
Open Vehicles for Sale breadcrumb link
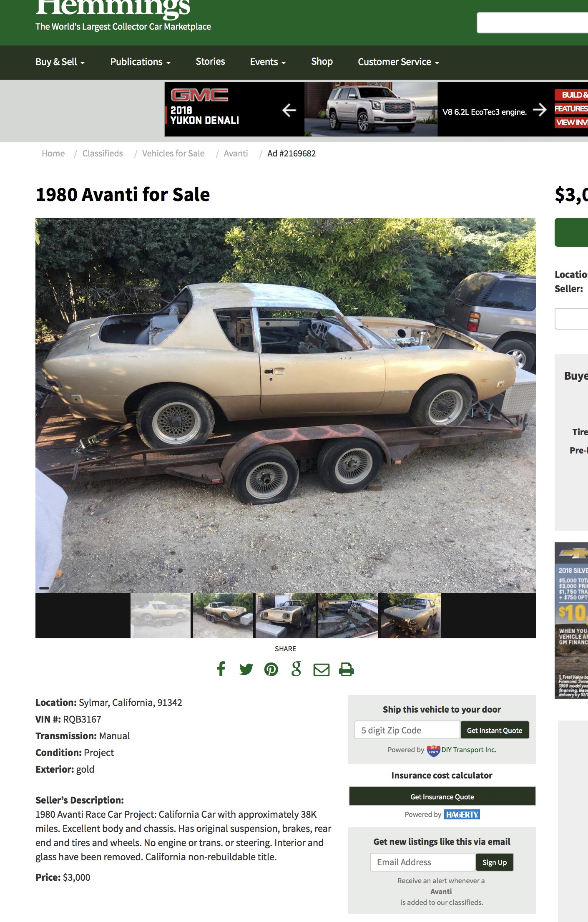(173, 154)
